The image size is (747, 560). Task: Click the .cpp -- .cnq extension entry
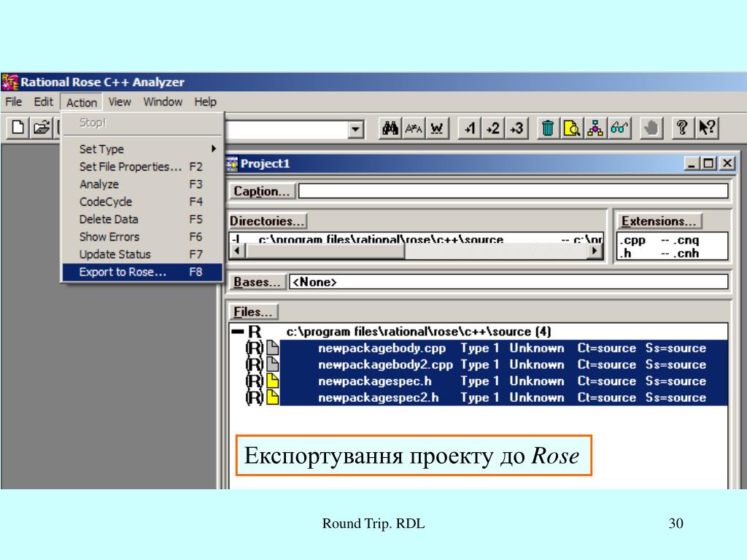tap(659, 241)
